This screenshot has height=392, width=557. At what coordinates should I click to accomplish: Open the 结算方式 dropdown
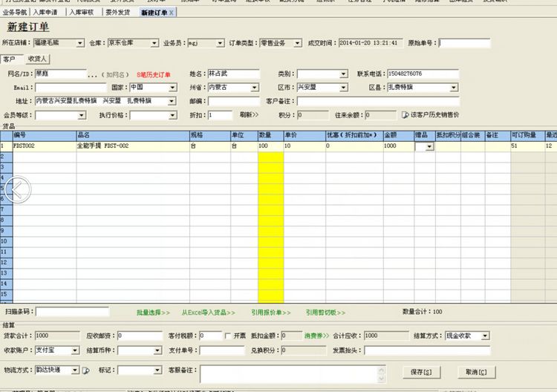pyautogui.click(x=486, y=336)
